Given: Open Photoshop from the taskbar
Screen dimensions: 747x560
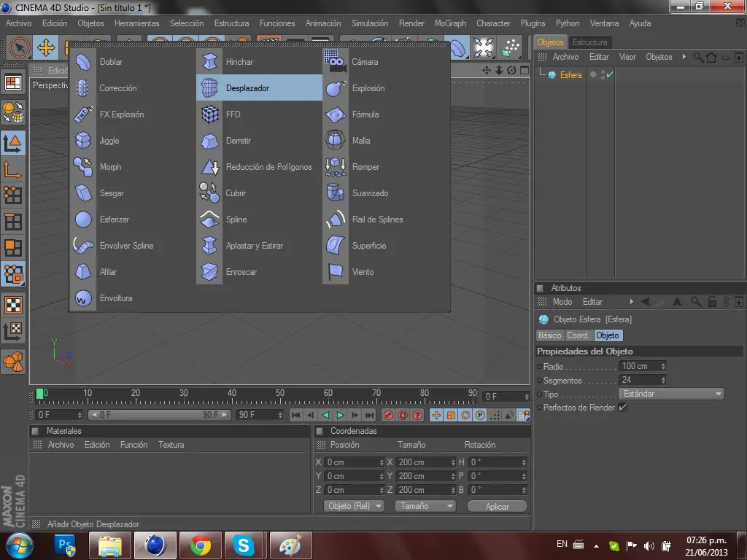Looking at the screenshot, I should pyautogui.click(x=65, y=545).
